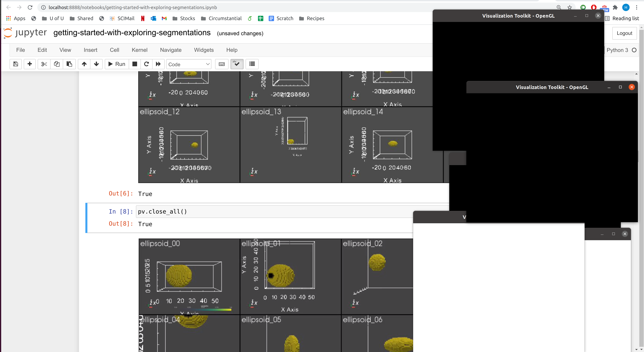The height and width of the screenshot is (352, 644).
Task: Open the command palette keyboard icon
Action: 221,64
